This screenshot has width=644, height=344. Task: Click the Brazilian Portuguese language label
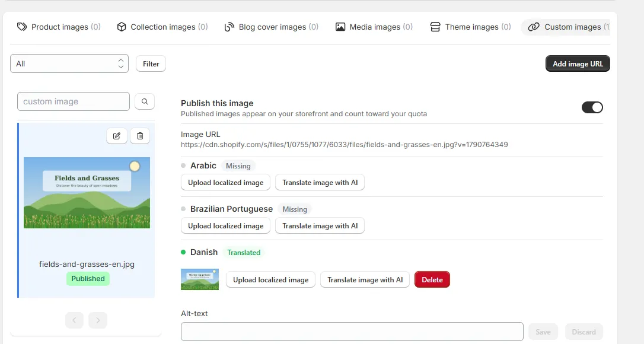click(231, 209)
